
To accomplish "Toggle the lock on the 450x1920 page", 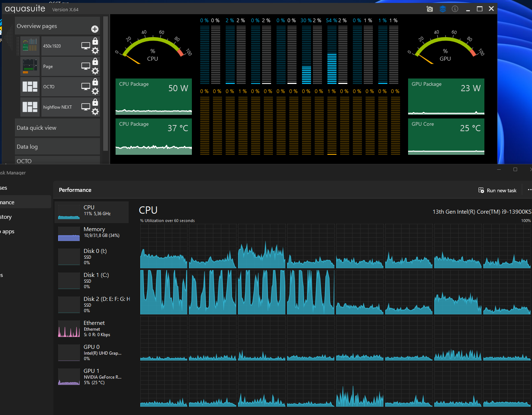I will pos(95,41).
